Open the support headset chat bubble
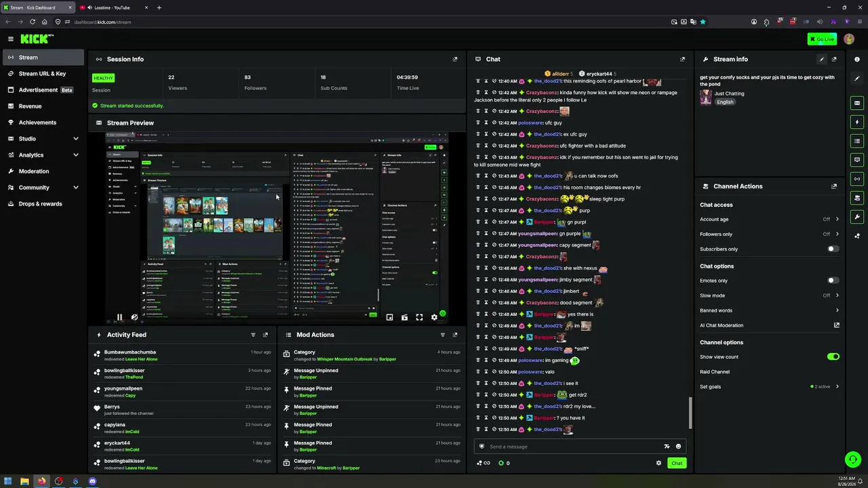The height and width of the screenshot is (488, 868). (x=853, y=460)
